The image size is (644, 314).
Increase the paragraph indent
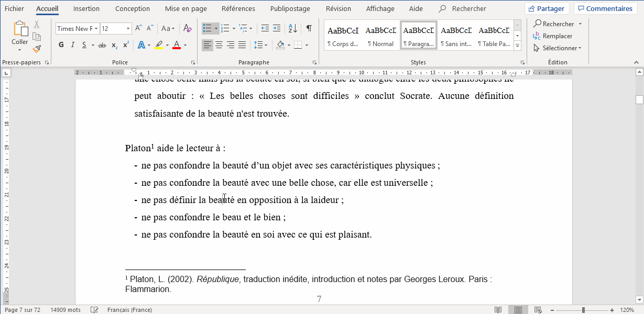(x=277, y=28)
